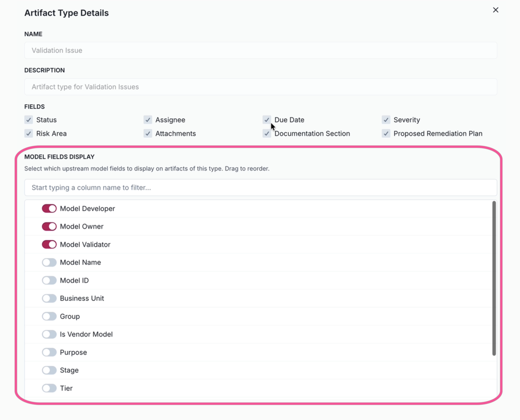The image size is (520, 420).
Task: Switch on the Model ID toggle
Action: pos(49,280)
